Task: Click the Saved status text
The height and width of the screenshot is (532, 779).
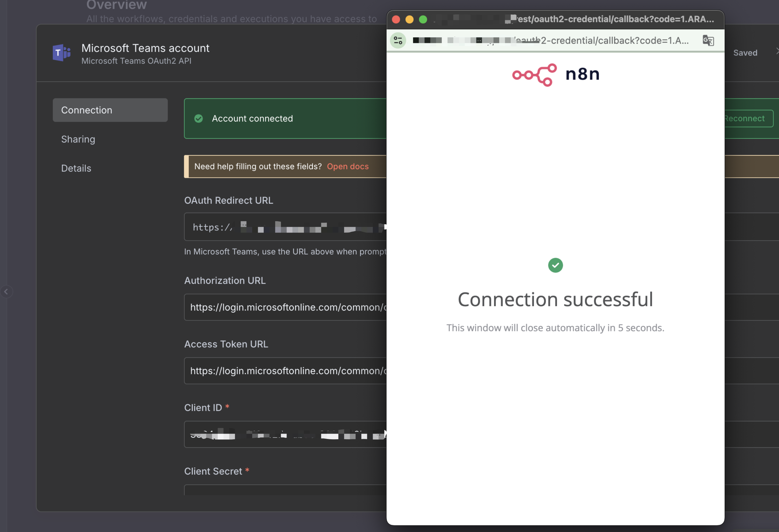Action: tap(745, 53)
